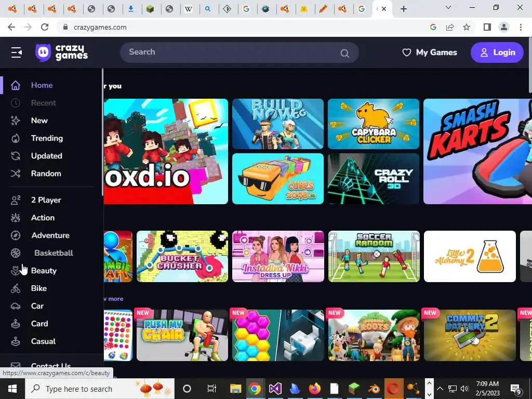Open a new browser tab

click(x=403, y=9)
